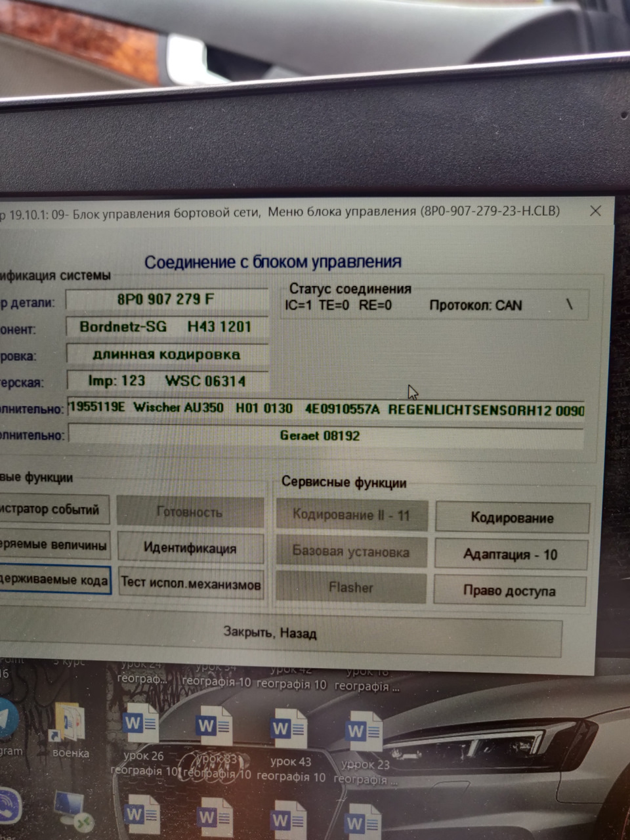Viewport: 630px width, 840px height.
Task: Open the Кодирование function
Action: pyautogui.click(x=513, y=518)
